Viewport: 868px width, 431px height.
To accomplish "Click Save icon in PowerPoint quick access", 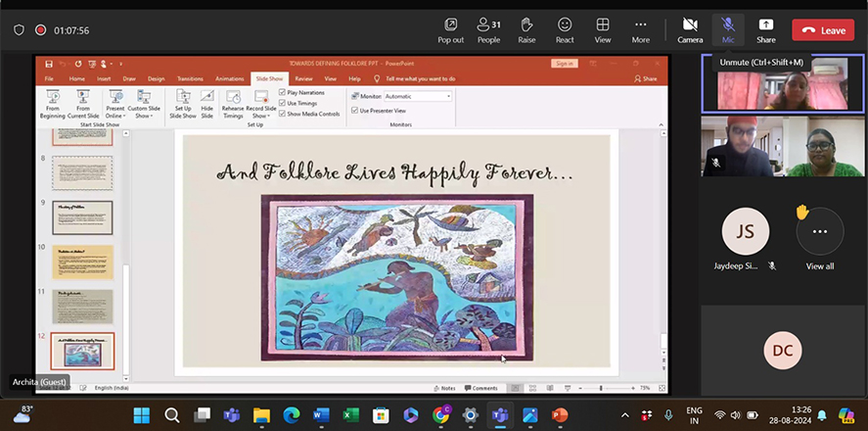I will click(x=49, y=64).
